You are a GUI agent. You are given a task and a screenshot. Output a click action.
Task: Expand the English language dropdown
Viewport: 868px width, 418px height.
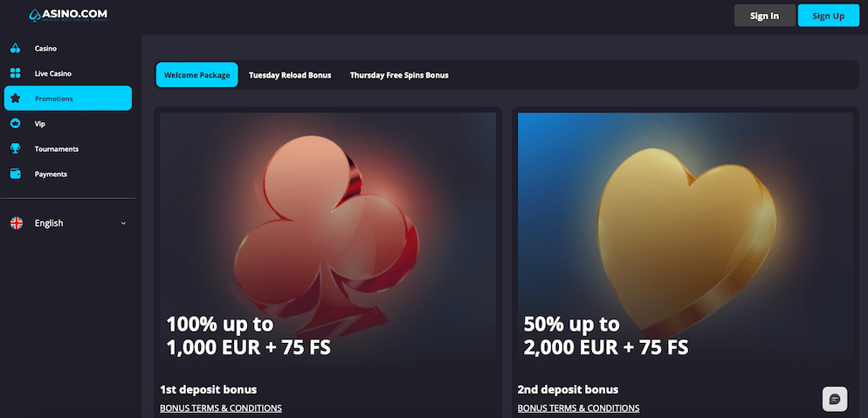pos(68,223)
